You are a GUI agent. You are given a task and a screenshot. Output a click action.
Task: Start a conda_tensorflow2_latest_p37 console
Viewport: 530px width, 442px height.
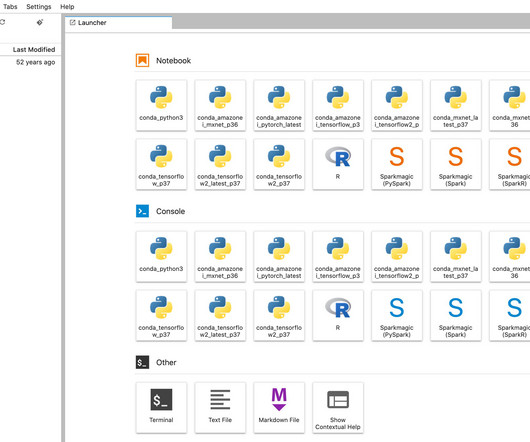click(x=220, y=315)
